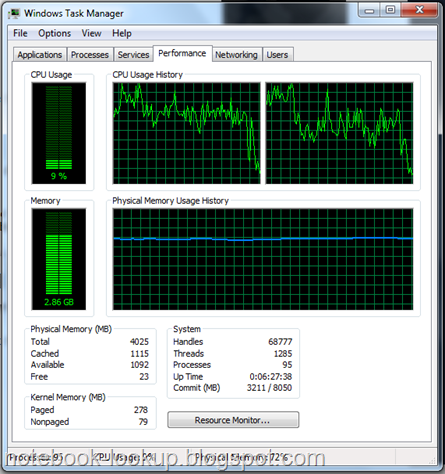Click the Memory 2.86 GB meter
Viewport: 445px width, 474px height.
click(59, 259)
